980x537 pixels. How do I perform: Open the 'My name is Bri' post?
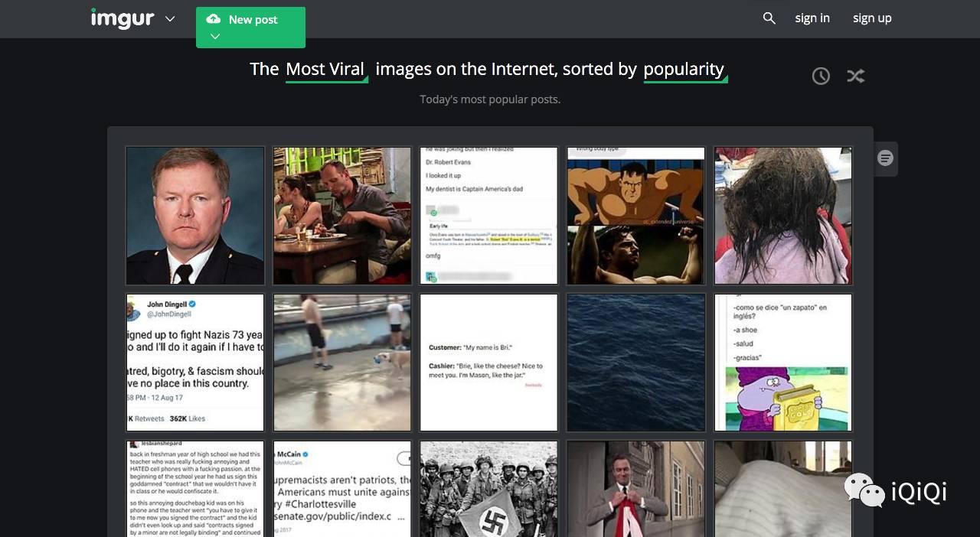pyautogui.click(x=489, y=363)
